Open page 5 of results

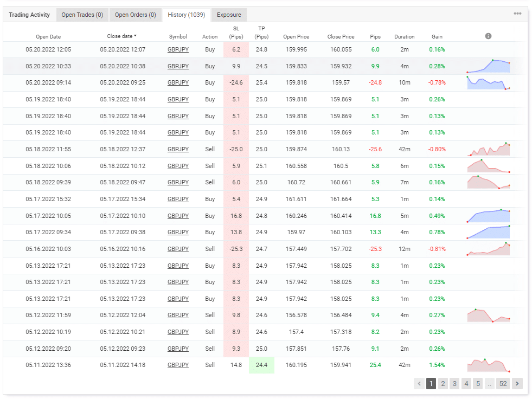(478, 383)
